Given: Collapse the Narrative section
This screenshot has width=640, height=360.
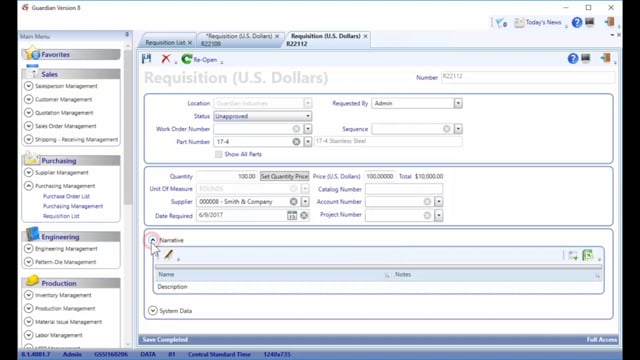Looking at the screenshot, I should pyautogui.click(x=153, y=240).
